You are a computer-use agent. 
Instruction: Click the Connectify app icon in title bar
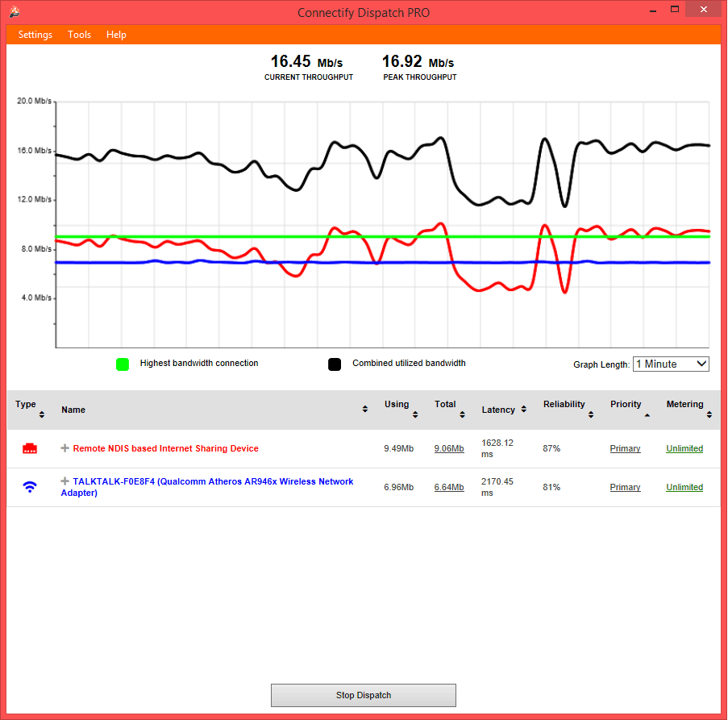15,11
